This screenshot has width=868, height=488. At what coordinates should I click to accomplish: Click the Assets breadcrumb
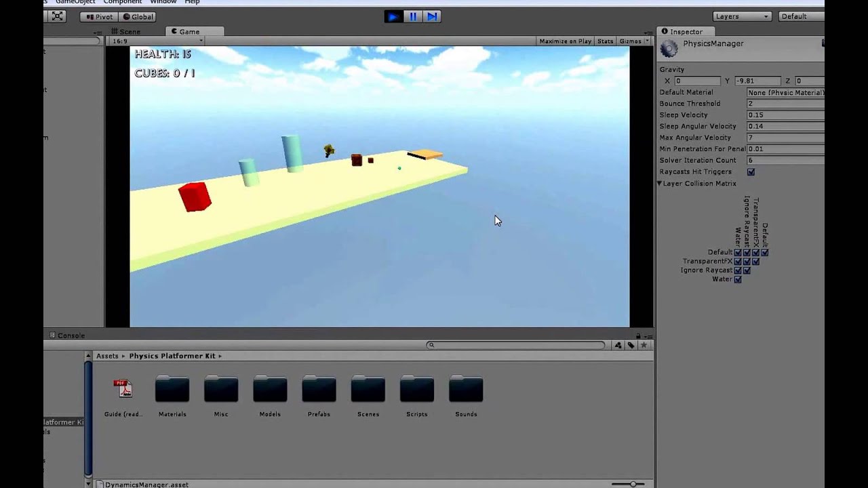107,356
